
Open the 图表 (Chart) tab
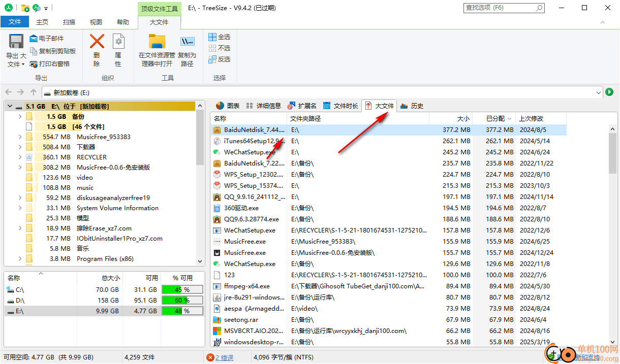click(227, 106)
